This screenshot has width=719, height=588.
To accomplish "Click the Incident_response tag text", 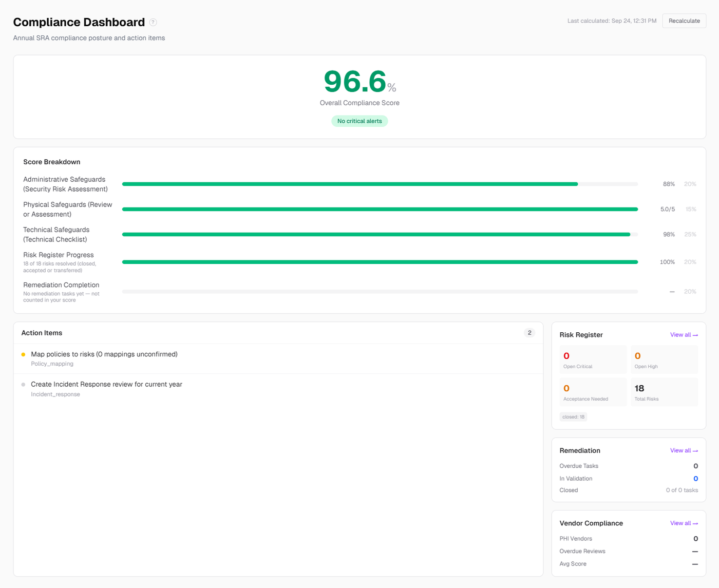I will point(55,394).
